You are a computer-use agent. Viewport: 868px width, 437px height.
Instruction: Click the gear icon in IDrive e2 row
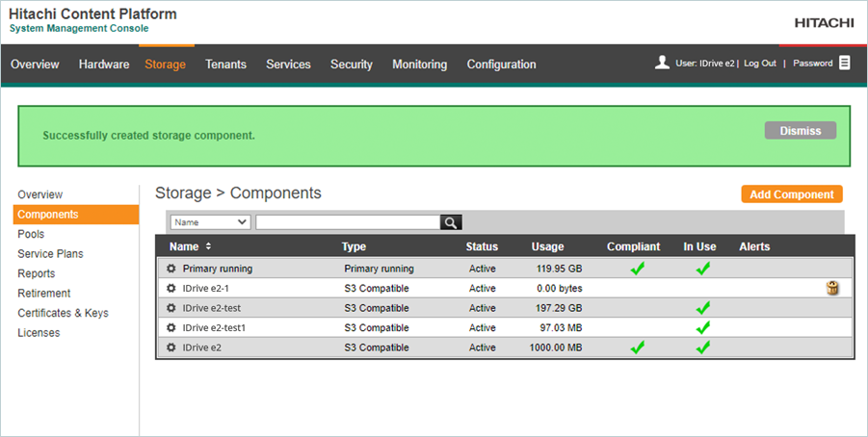coord(171,347)
